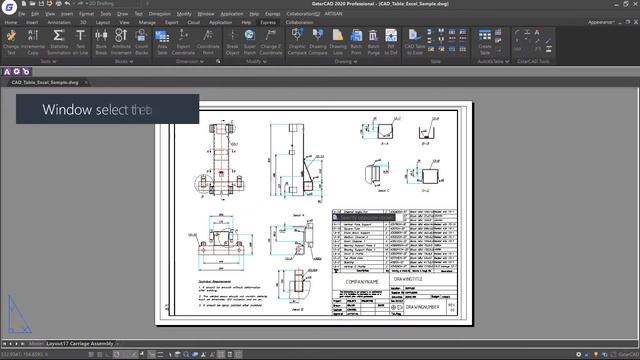The height and width of the screenshot is (360, 640).
Task: Click the Create Table tool
Action: pos(485,42)
